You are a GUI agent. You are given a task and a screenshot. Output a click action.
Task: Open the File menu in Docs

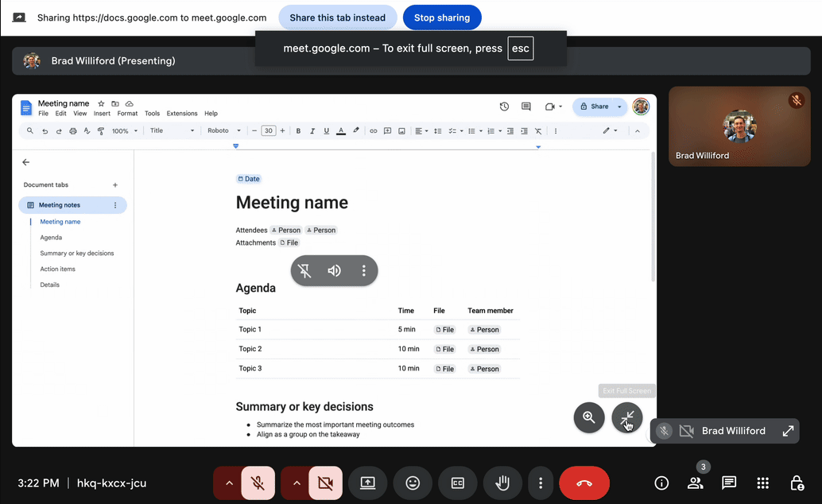(x=43, y=114)
